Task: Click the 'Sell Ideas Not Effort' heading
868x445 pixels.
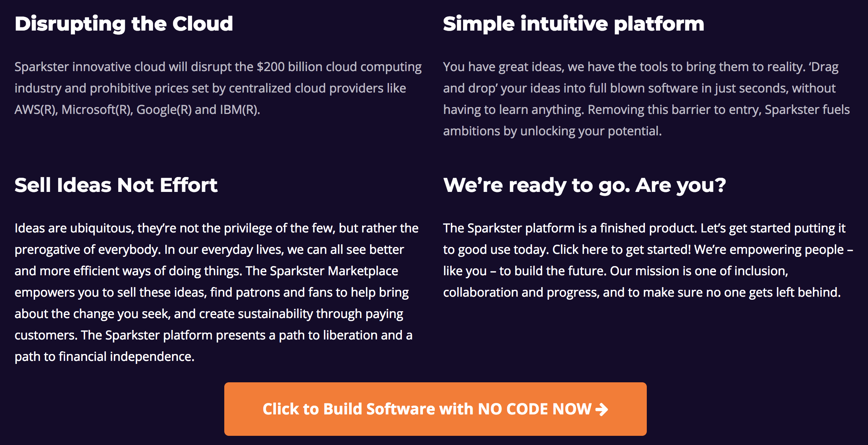Action: pos(116,185)
